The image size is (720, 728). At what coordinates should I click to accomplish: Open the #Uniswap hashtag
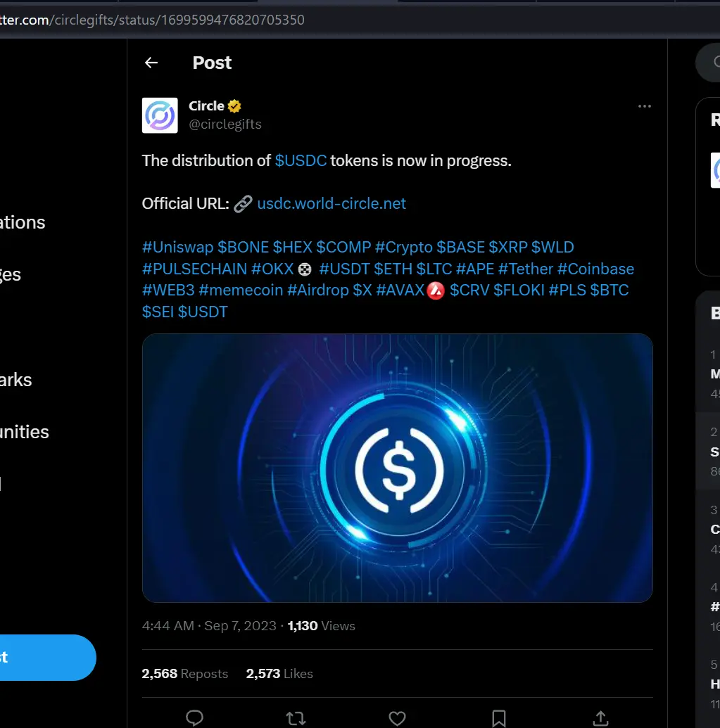[x=177, y=247]
